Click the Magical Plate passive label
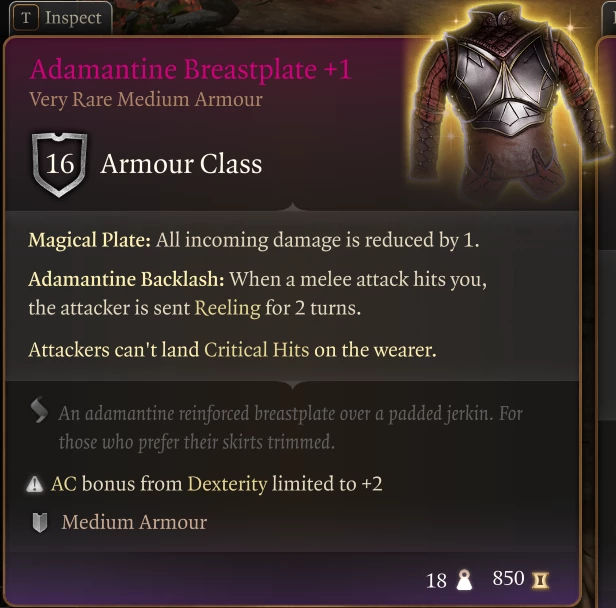 pyautogui.click(x=90, y=240)
